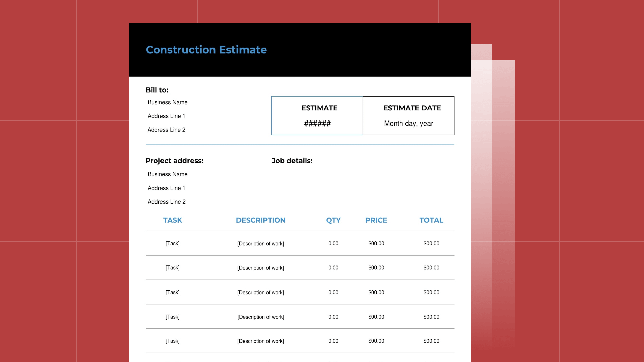Select [Description of work] in fourth row

coord(261,317)
